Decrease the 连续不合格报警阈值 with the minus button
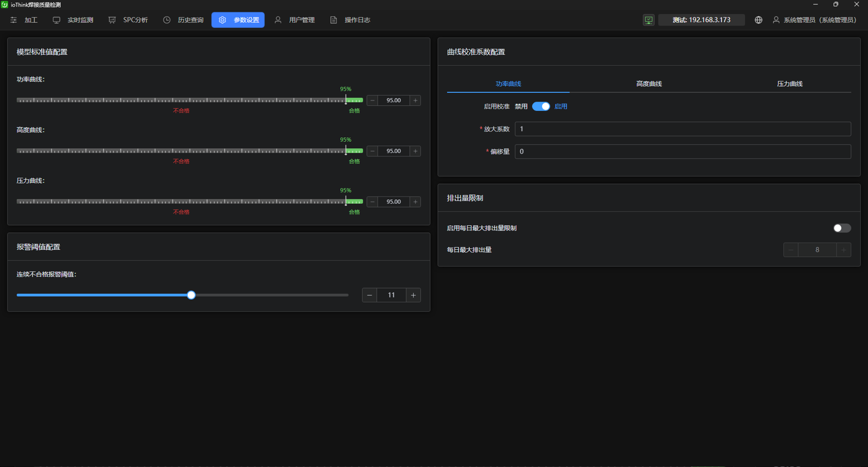 click(369, 295)
